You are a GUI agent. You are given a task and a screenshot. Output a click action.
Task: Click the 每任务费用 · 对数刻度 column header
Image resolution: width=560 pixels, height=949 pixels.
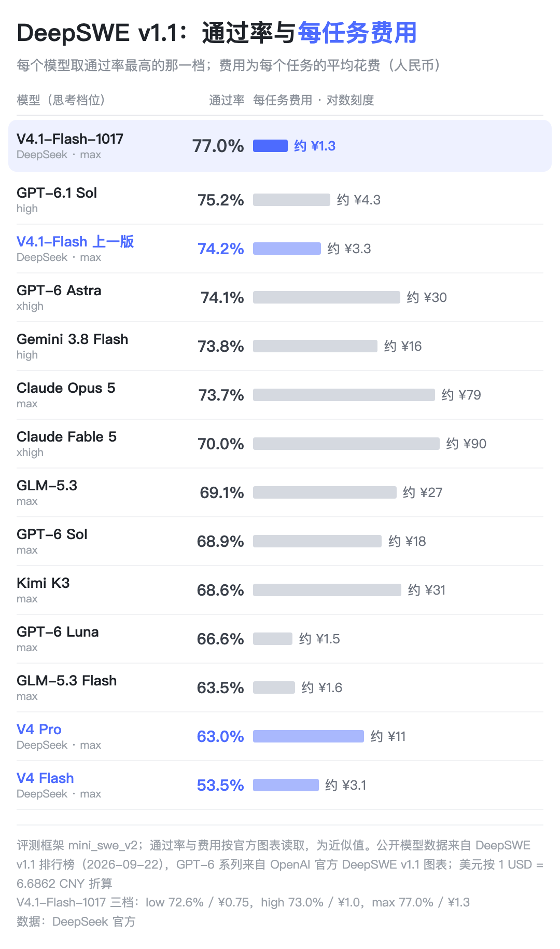(x=314, y=100)
